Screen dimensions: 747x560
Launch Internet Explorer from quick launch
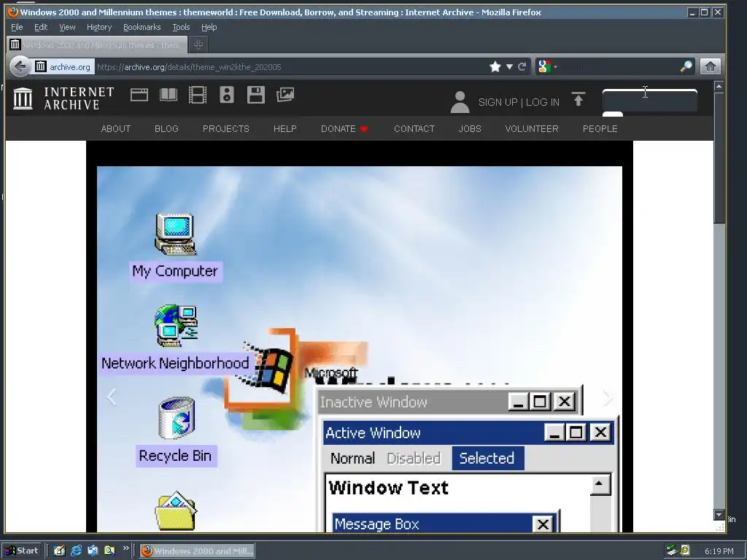[x=76, y=551]
